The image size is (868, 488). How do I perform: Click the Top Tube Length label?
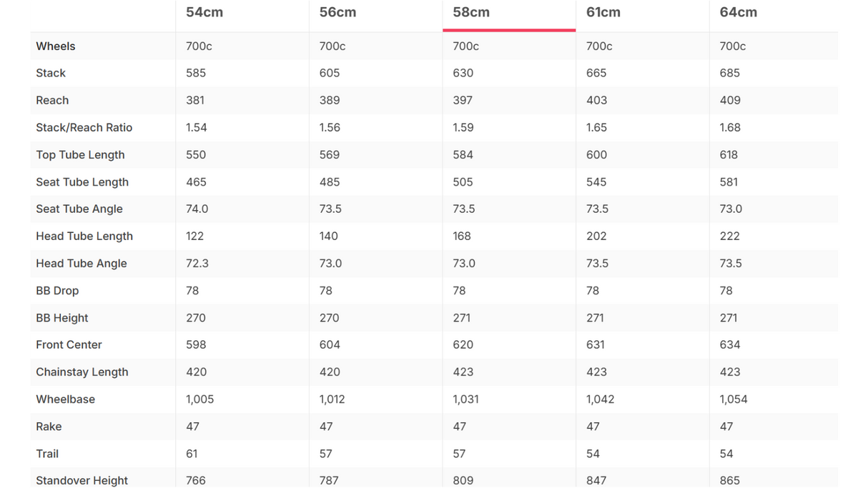click(80, 154)
